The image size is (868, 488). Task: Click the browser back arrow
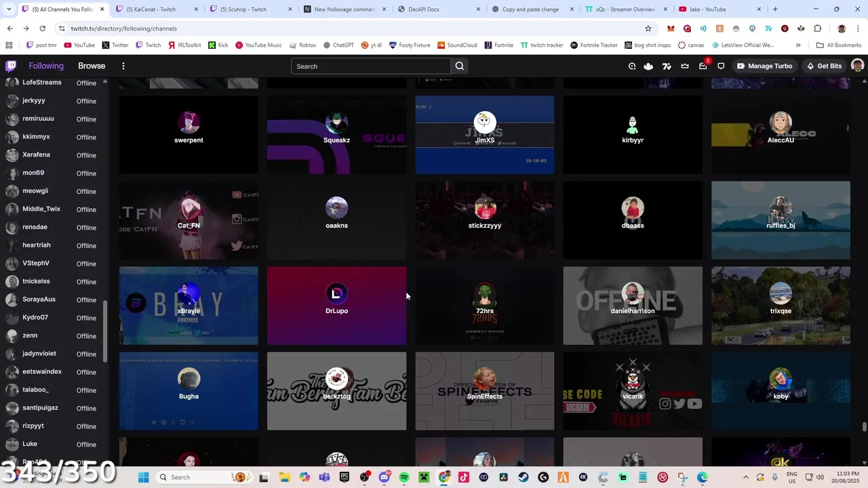tap(9, 28)
